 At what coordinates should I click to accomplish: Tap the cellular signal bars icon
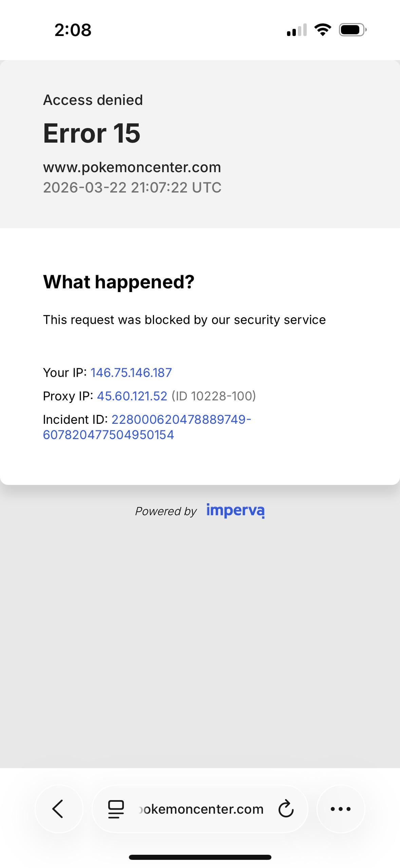click(x=297, y=30)
